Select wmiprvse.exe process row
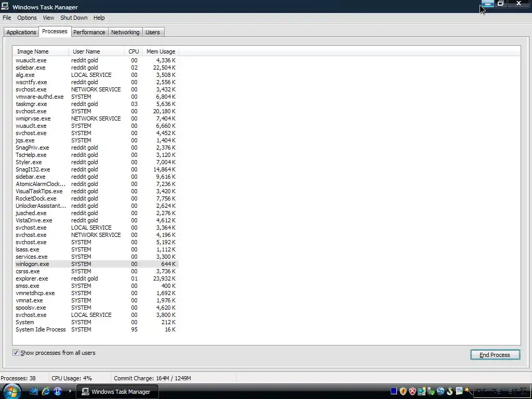The image size is (532, 399). point(96,118)
